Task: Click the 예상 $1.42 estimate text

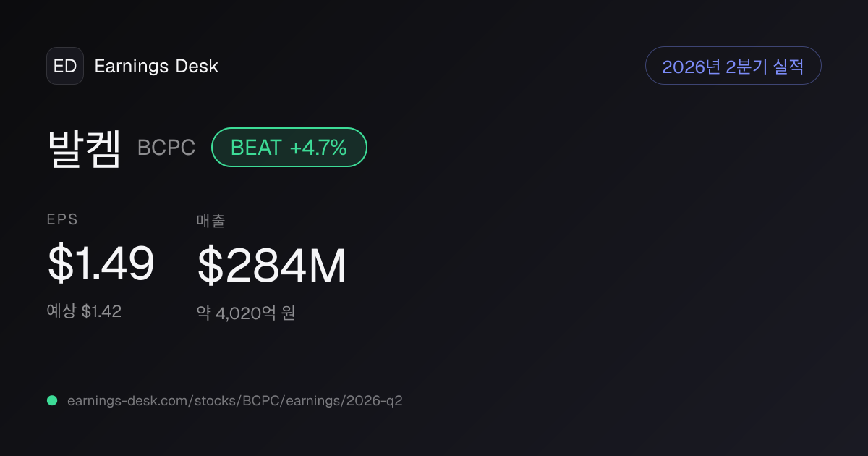Action: [84, 312]
